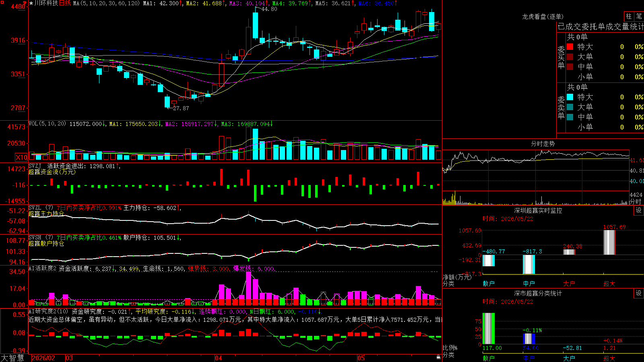The image size is (644, 362).
Task: Click the 委卖单 section label
Action: point(561,107)
